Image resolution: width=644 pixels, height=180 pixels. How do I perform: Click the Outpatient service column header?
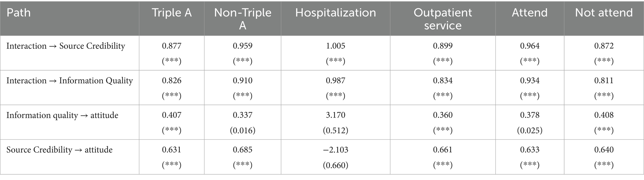pyautogui.click(x=443, y=19)
